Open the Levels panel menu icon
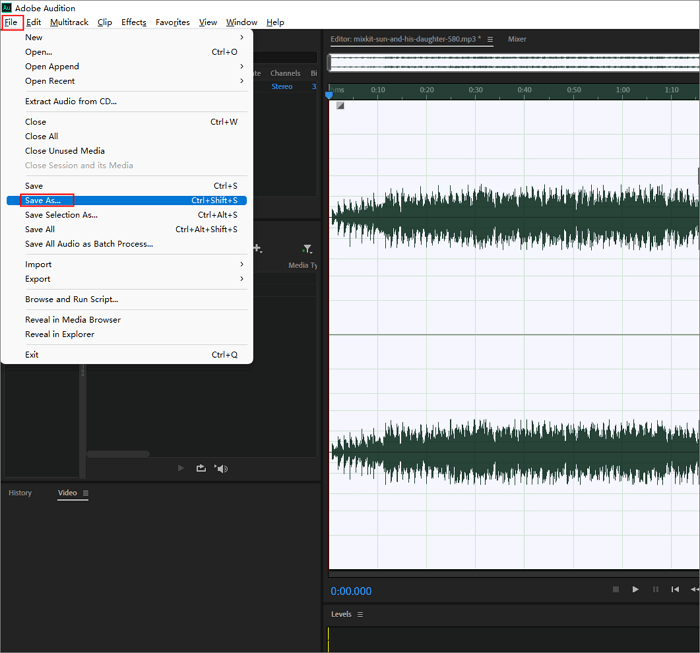This screenshot has width=700, height=653. pyautogui.click(x=360, y=614)
